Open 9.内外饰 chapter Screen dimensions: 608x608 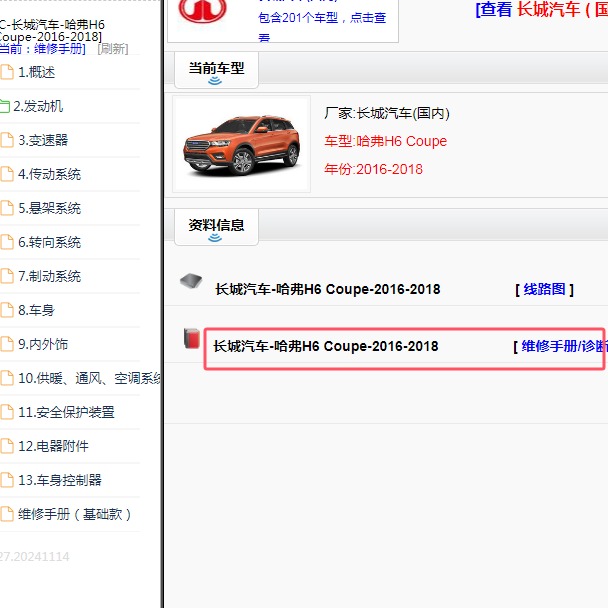click(x=43, y=344)
